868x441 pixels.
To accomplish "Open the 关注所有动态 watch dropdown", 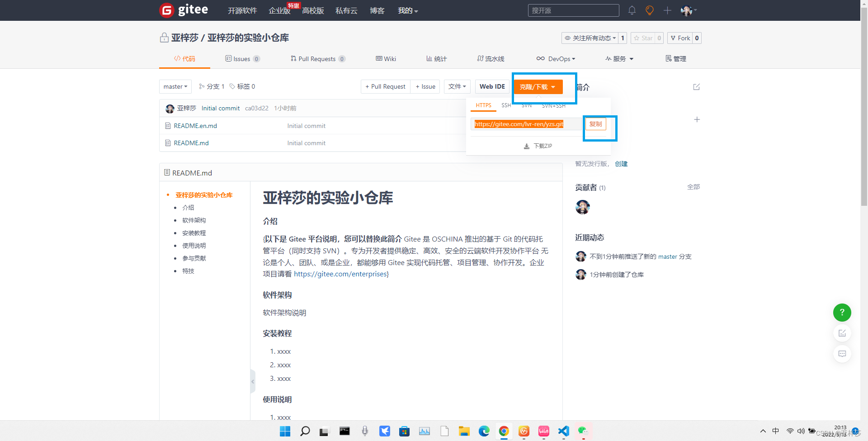I will pos(590,38).
